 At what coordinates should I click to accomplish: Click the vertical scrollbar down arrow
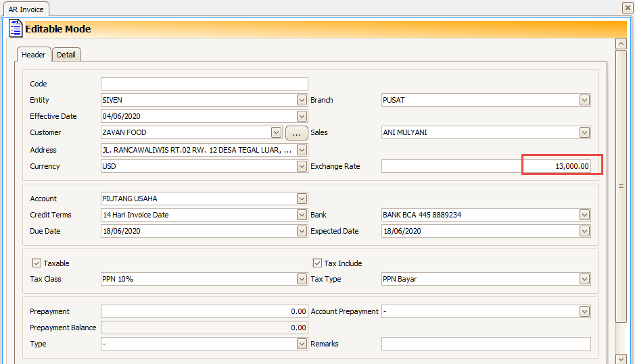tap(621, 359)
